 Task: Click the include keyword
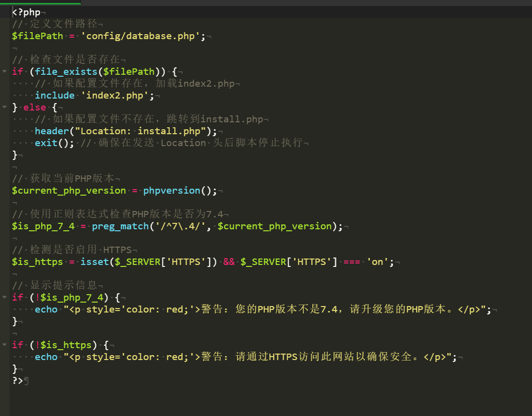tap(54, 96)
